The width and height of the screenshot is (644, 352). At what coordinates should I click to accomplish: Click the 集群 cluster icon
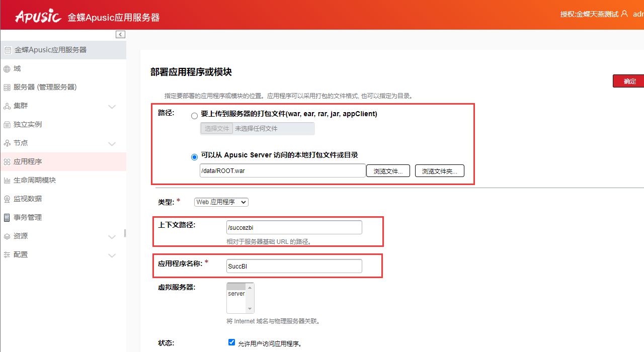point(7,106)
